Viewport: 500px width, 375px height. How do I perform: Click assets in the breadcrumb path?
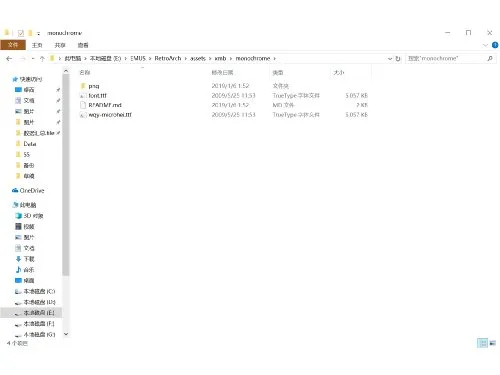[x=198, y=58]
